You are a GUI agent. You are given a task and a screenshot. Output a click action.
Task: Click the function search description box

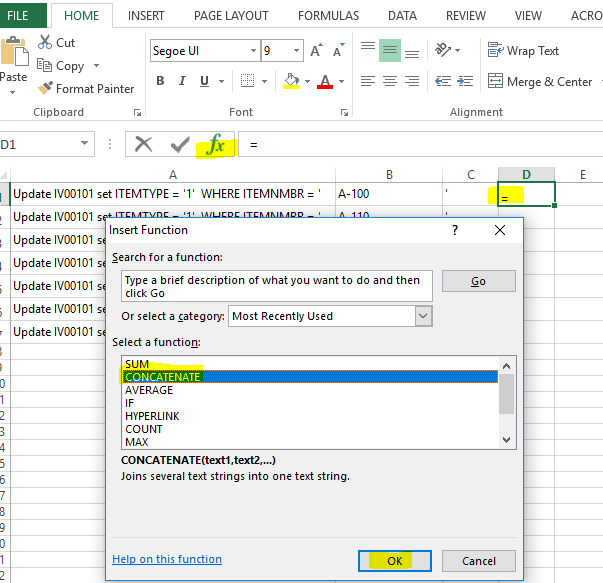pyautogui.click(x=277, y=286)
